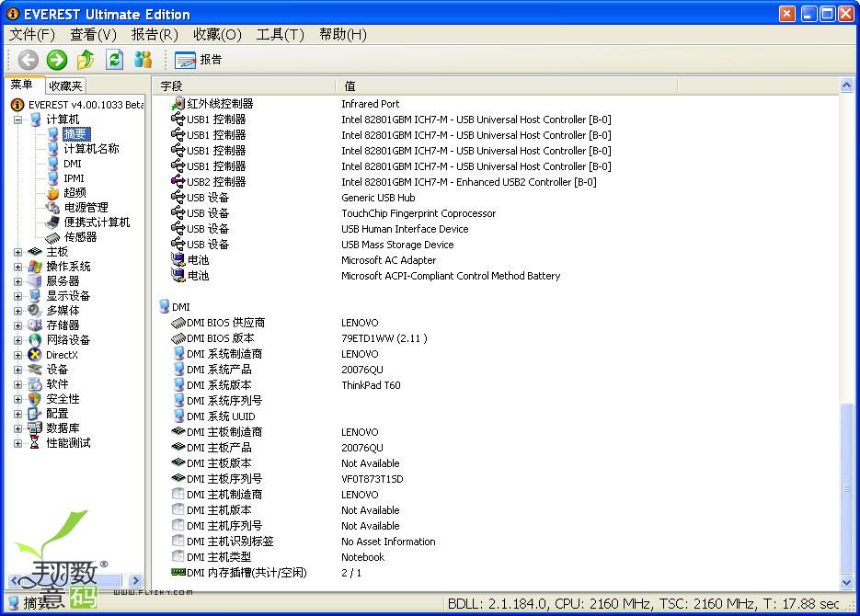Switch to the 收藏夹 tab
The height and width of the screenshot is (616, 860).
[65, 86]
